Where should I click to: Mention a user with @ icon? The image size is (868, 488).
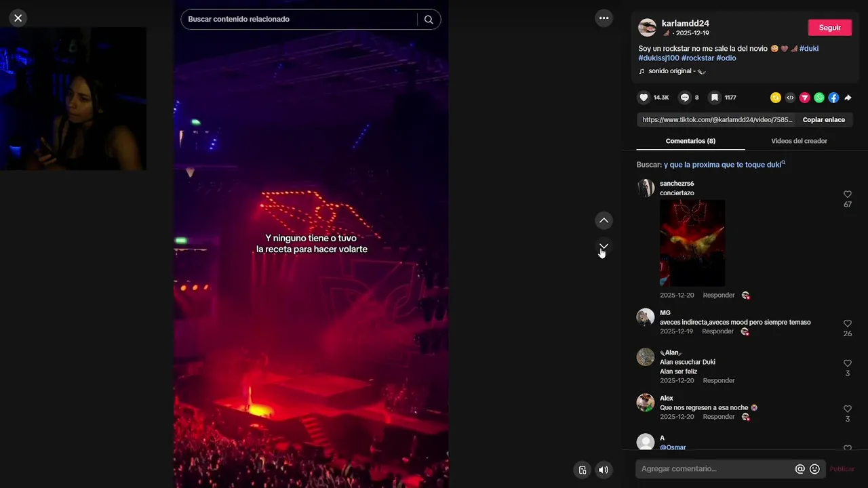800,469
